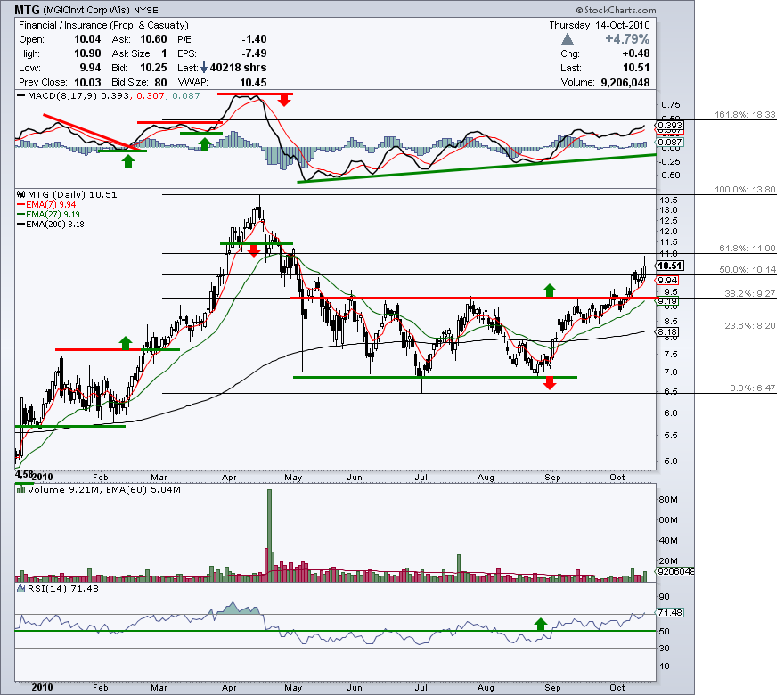The image size is (784, 695).
Task: Select the P/E value -1.40
Action: pyautogui.click(x=254, y=39)
